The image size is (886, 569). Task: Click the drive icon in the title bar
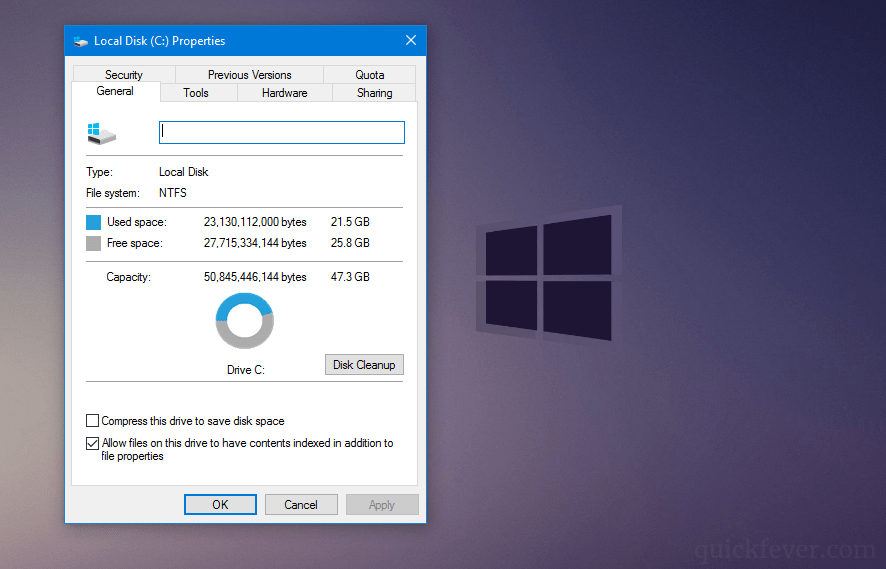click(81, 41)
